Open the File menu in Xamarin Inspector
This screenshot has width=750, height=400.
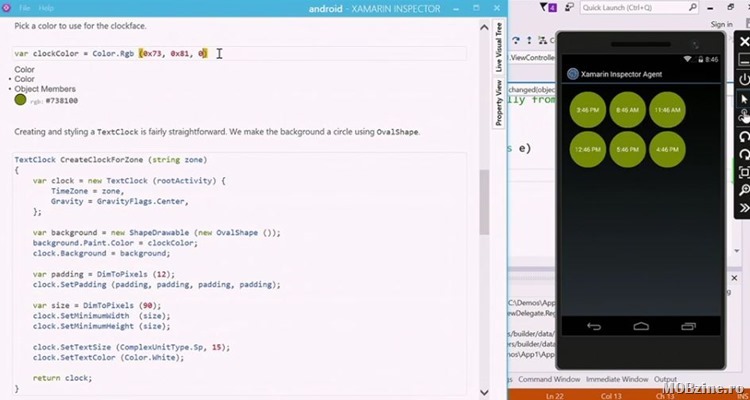24,8
